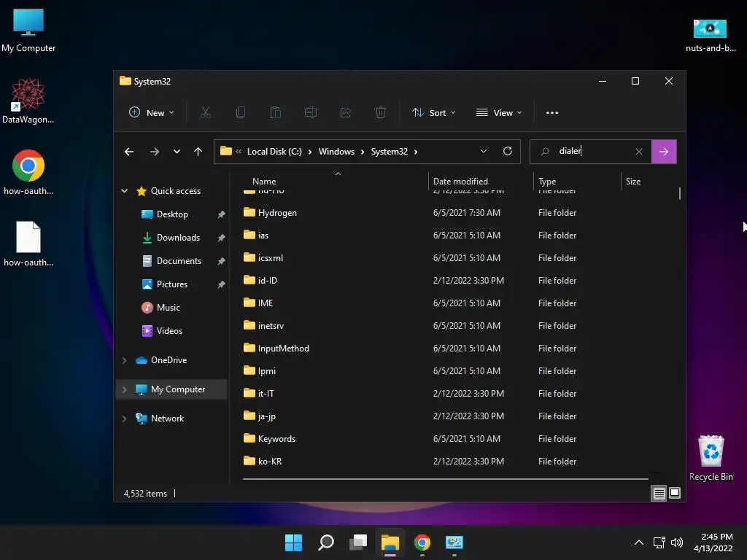Open My Computer desktop icon

[28, 31]
